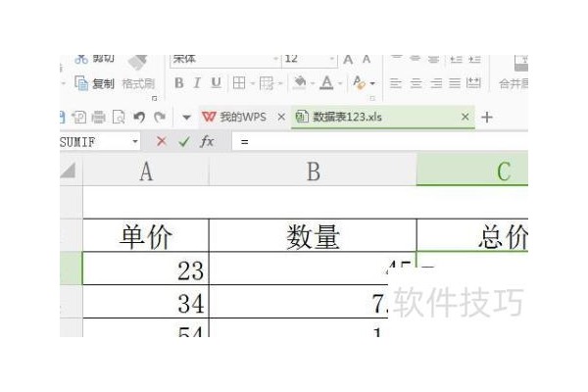The image size is (588, 392).
Task: Select column A header
Action: (146, 171)
